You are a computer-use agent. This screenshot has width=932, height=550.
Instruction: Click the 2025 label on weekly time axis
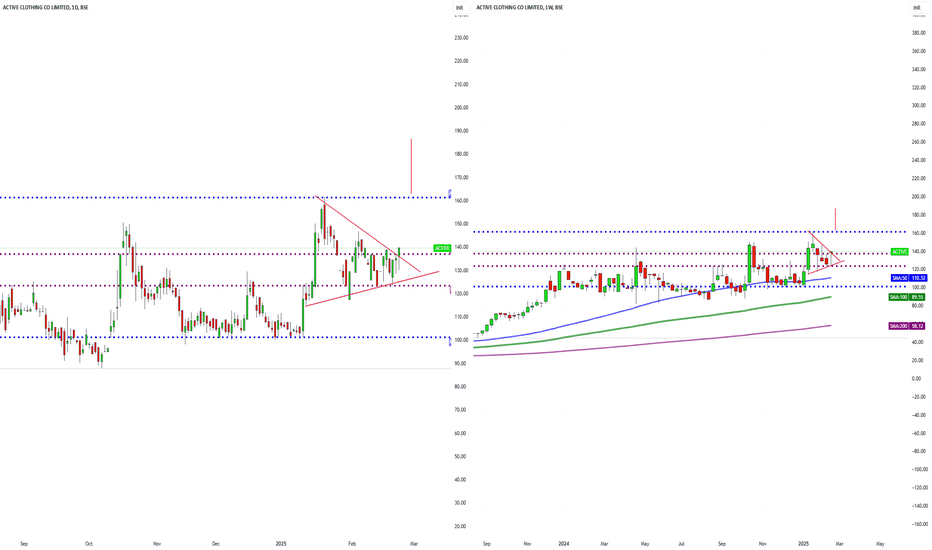[804, 543]
